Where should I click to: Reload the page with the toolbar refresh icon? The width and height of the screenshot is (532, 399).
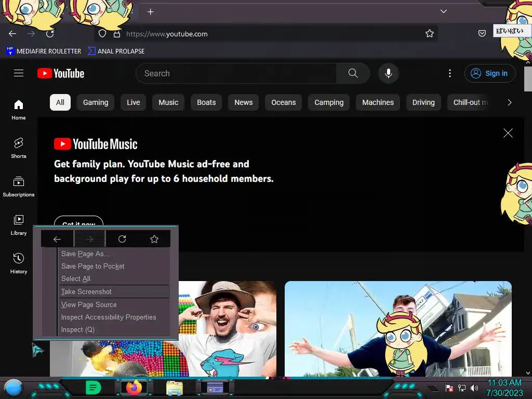[50, 34]
